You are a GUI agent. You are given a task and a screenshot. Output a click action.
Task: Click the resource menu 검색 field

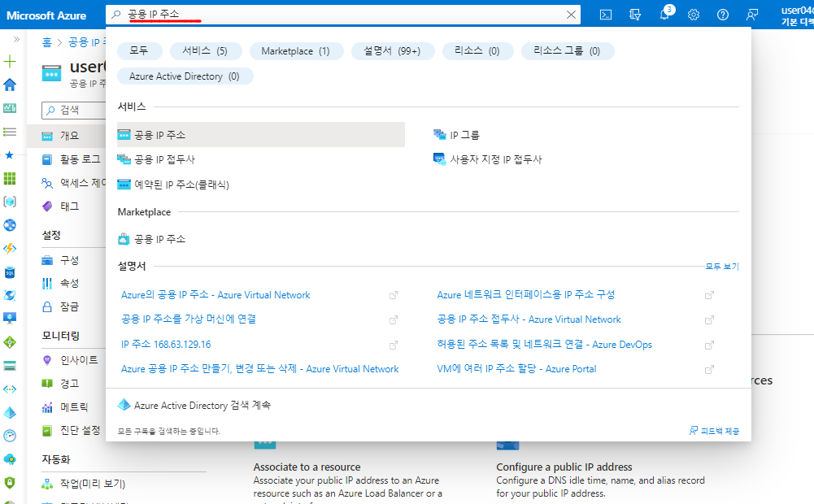[74, 111]
